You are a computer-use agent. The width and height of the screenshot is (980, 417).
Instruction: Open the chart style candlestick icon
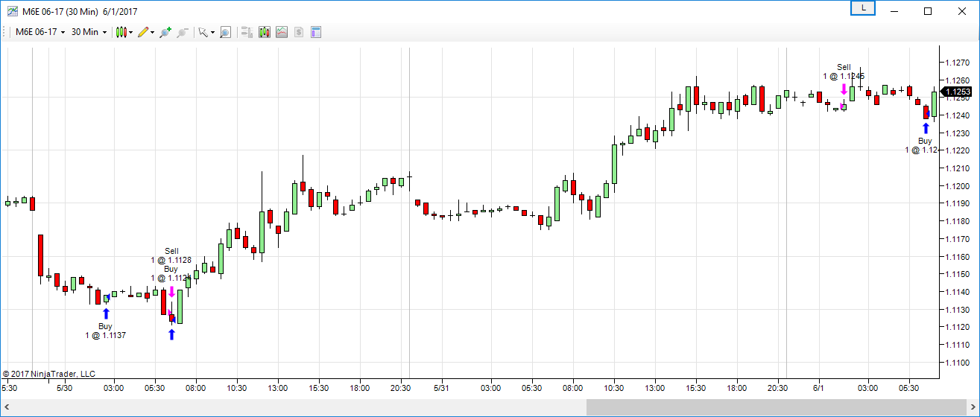coord(121,32)
